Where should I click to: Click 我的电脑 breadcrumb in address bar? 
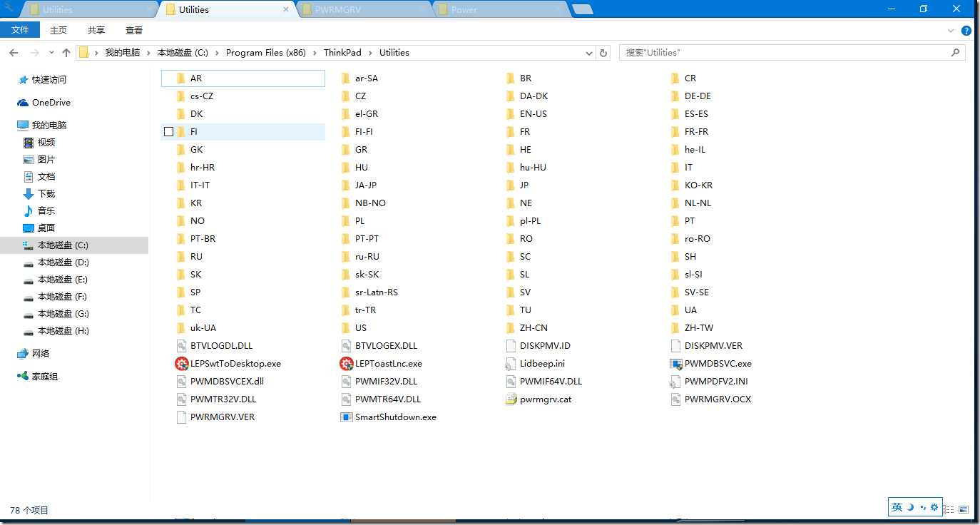tap(123, 53)
